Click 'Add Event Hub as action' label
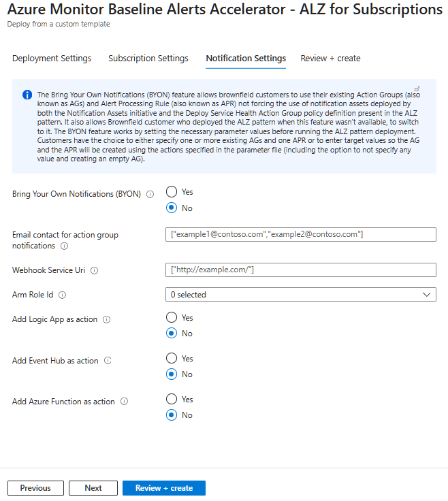Screen dimensions: 448x501 [x=55, y=361]
